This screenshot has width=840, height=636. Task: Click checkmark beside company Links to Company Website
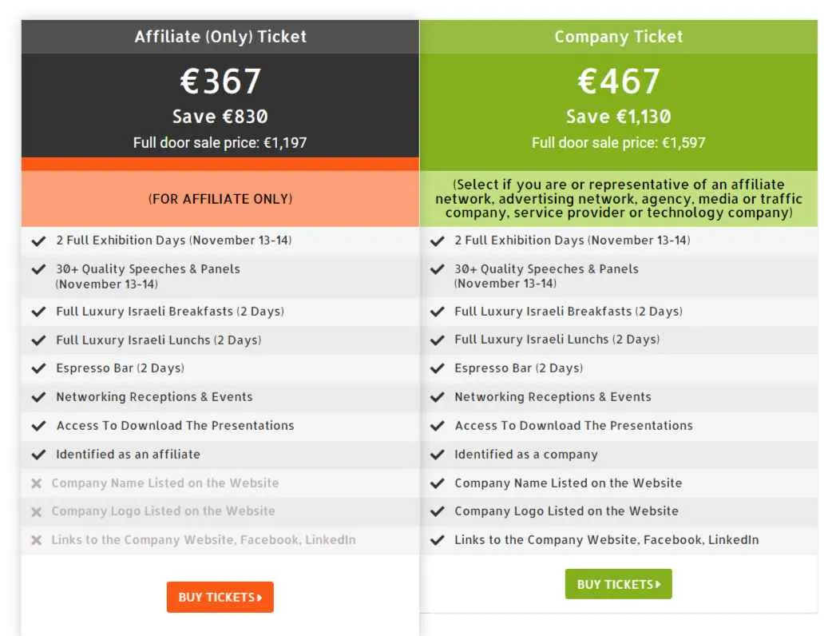438,540
